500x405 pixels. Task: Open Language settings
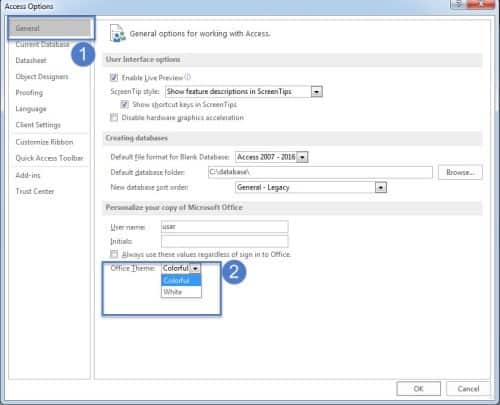31,109
